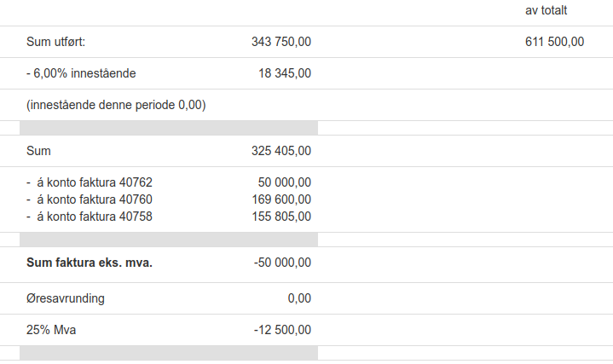Select á konto faktura 40758 line
The height and width of the screenshot is (364, 613).
(x=90, y=217)
